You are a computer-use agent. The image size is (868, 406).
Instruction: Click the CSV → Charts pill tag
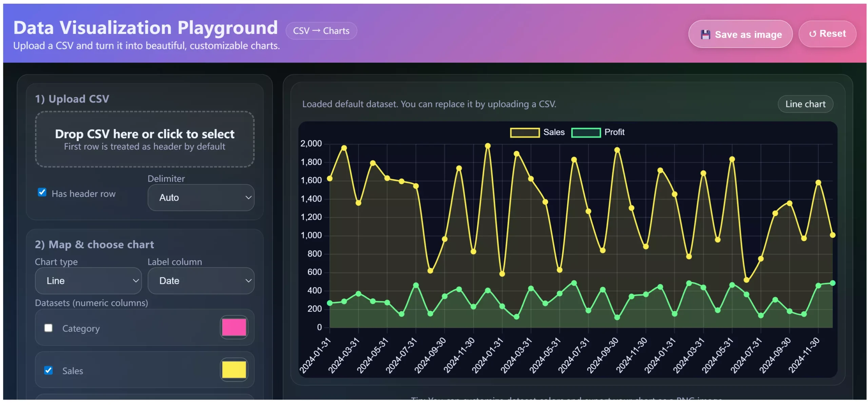[321, 31]
